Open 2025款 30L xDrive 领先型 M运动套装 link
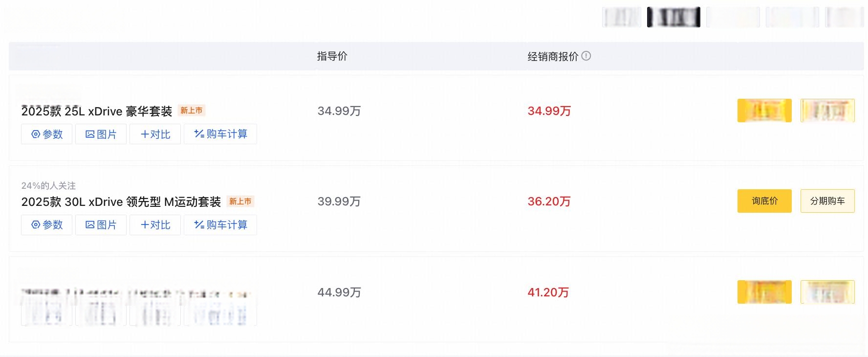This screenshot has height=357, width=868. pos(121,202)
